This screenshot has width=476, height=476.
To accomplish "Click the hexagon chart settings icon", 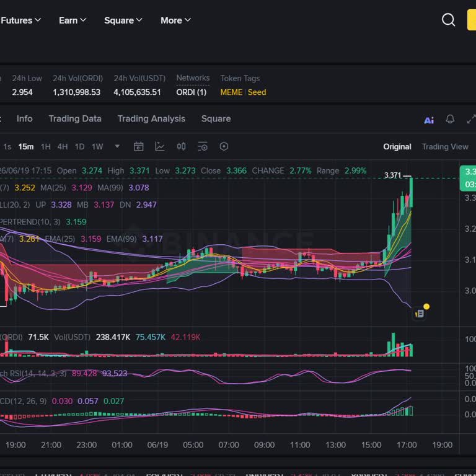I will tap(224, 147).
